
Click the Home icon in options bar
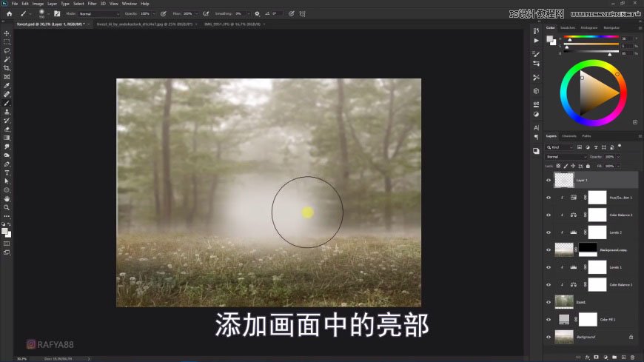click(x=9, y=13)
